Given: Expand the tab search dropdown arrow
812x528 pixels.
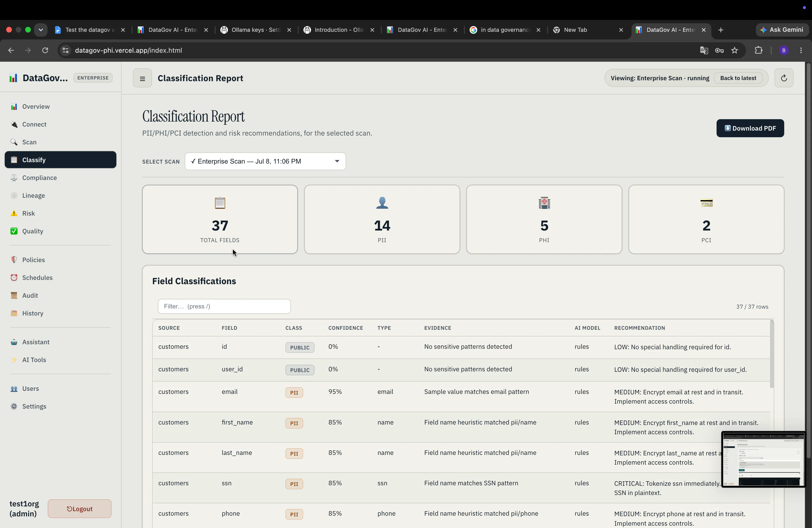Looking at the screenshot, I should (x=41, y=30).
